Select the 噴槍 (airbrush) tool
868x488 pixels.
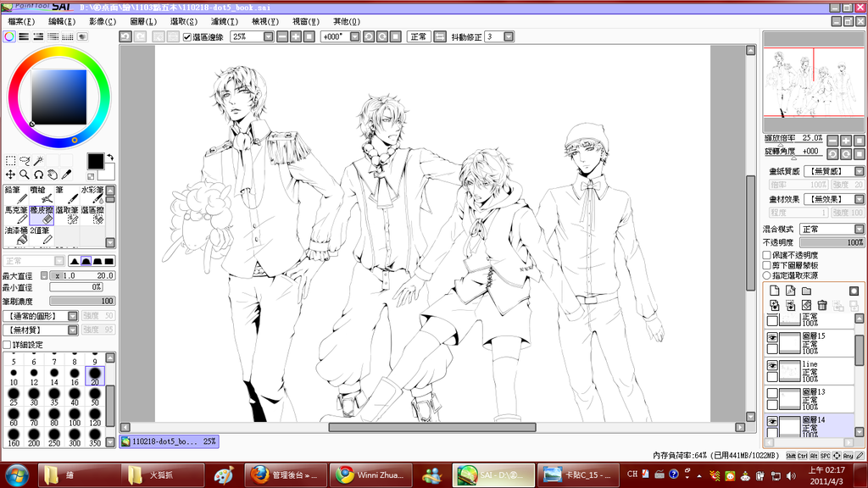[41, 195]
